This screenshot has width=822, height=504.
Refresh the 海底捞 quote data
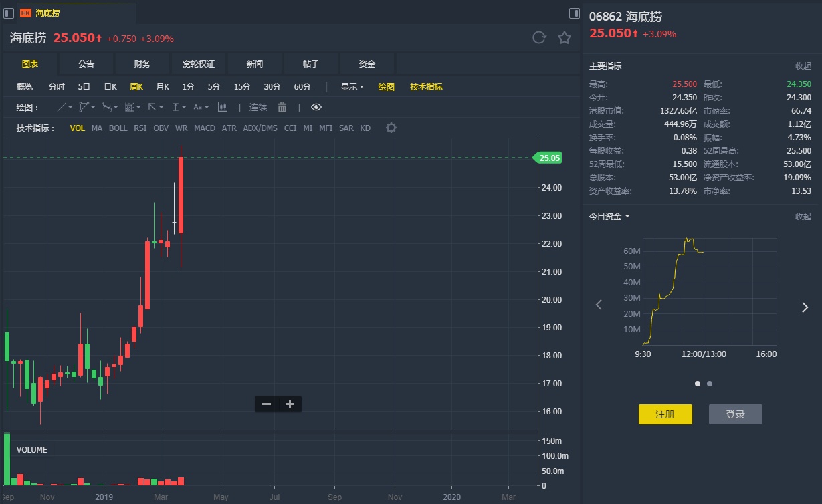(539, 38)
